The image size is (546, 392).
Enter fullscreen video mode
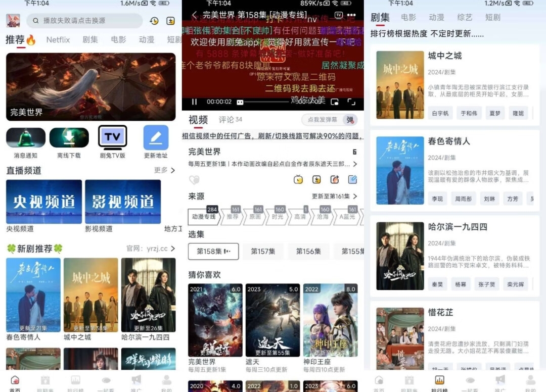click(x=351, y=102)
